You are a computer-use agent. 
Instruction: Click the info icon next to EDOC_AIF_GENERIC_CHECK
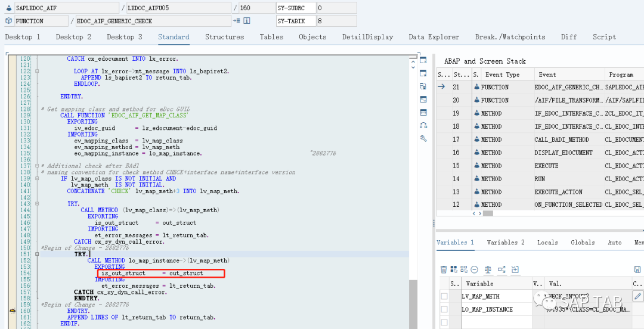[247, 20]
